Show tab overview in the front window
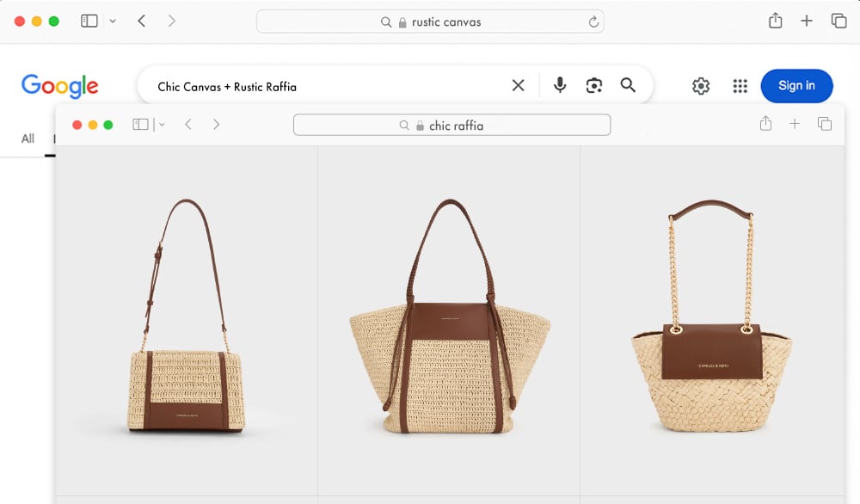 coord(825,124)
